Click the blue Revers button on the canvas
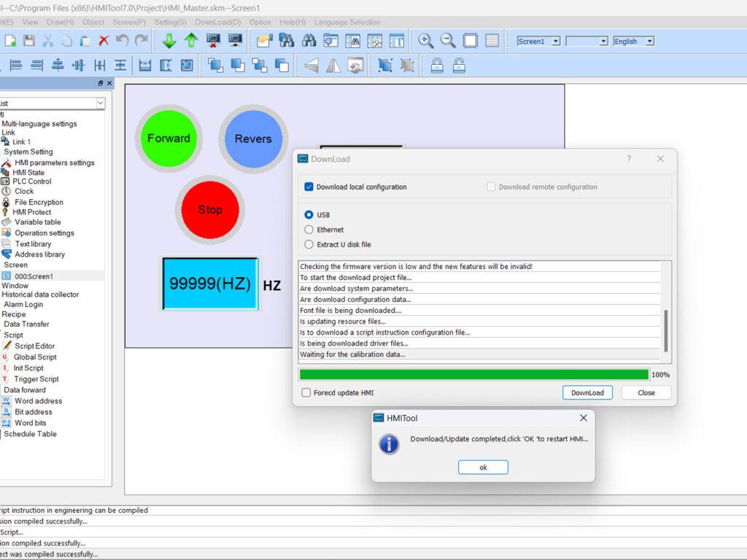The image size is (747, 560). click(x=253, y=139)
